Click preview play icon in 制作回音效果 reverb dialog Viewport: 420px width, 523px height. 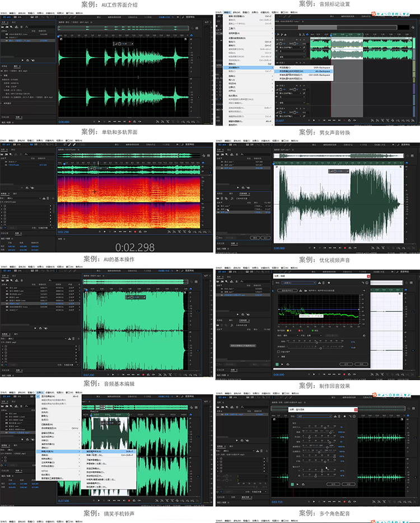pos(297,484)
